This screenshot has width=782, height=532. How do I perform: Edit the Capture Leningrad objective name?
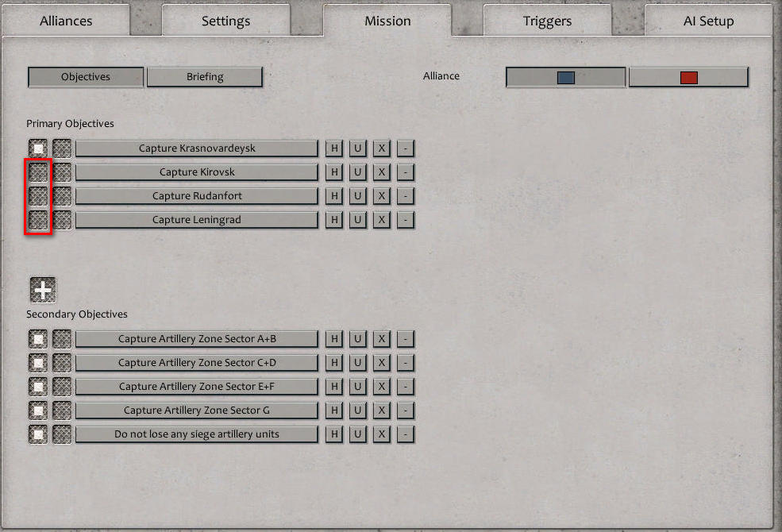pos(197,220)
